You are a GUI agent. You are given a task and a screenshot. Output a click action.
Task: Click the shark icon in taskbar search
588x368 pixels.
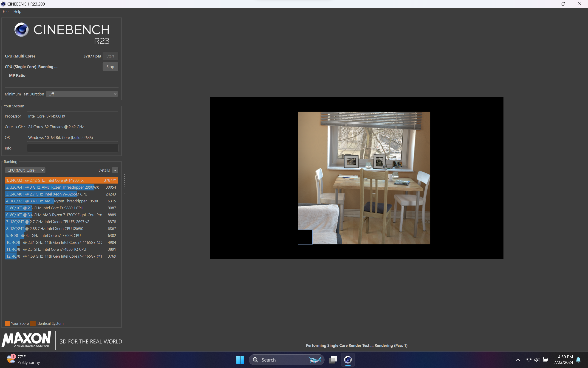coord(315,360)
